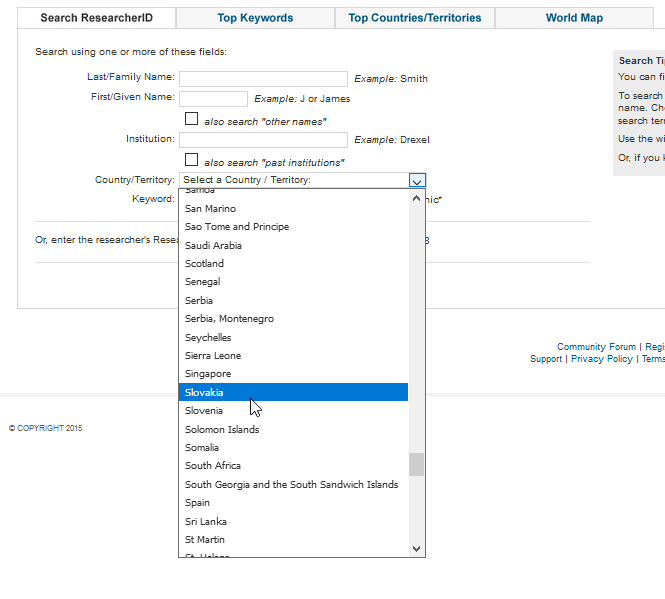This screenshot has width=665, height=599.
Task: Select San Marino from the country list
Action: (x=293, y=209)
